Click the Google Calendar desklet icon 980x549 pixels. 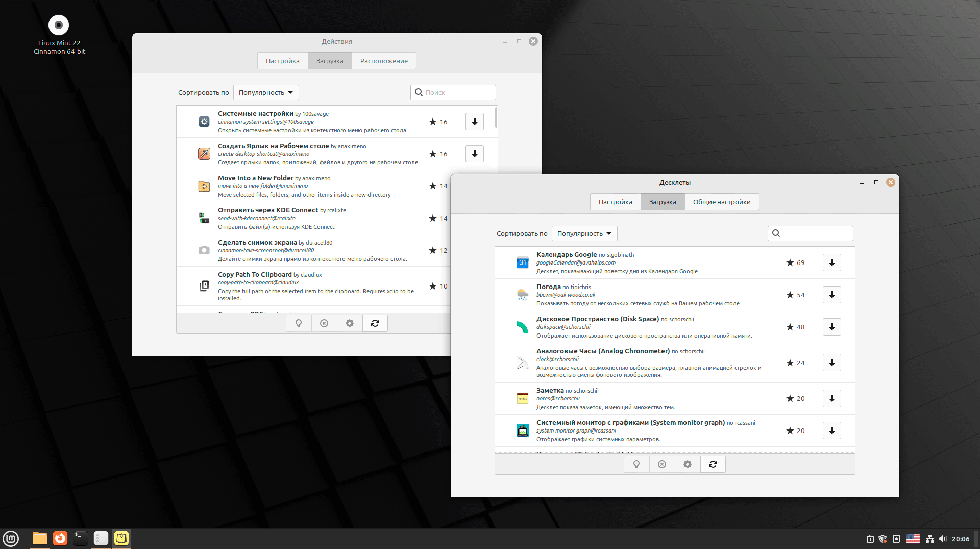(523, 262)
